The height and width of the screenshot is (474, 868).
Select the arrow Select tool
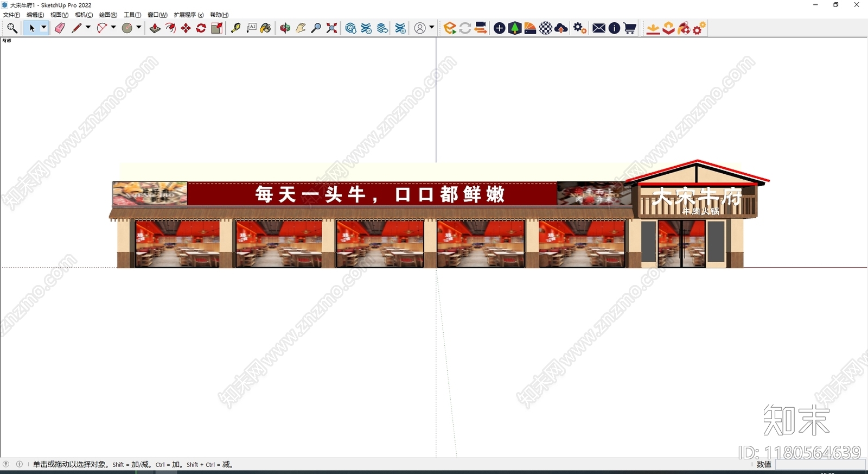pyautogui.click(x=31, y=28)
